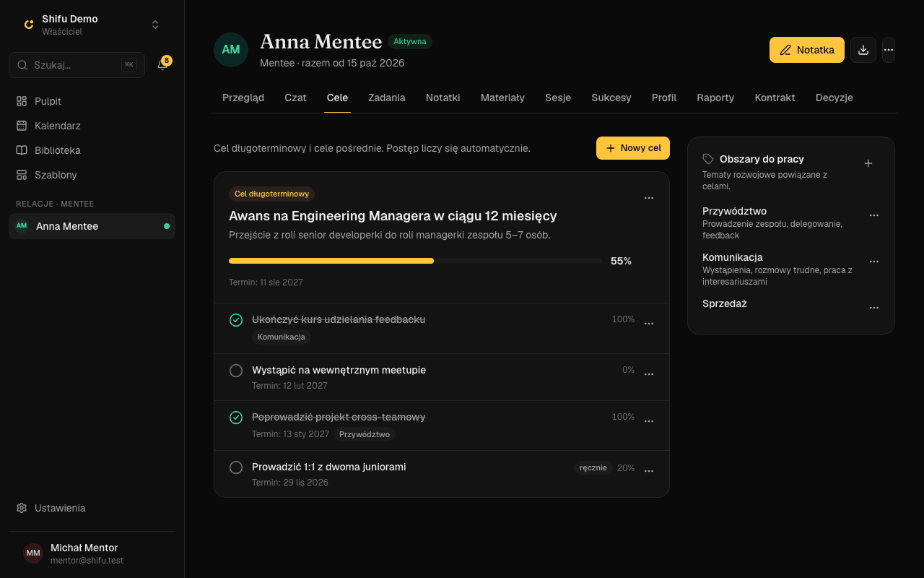Click the Nowy cel button
The height and width of the screenshot is (578, 924).
633,148
